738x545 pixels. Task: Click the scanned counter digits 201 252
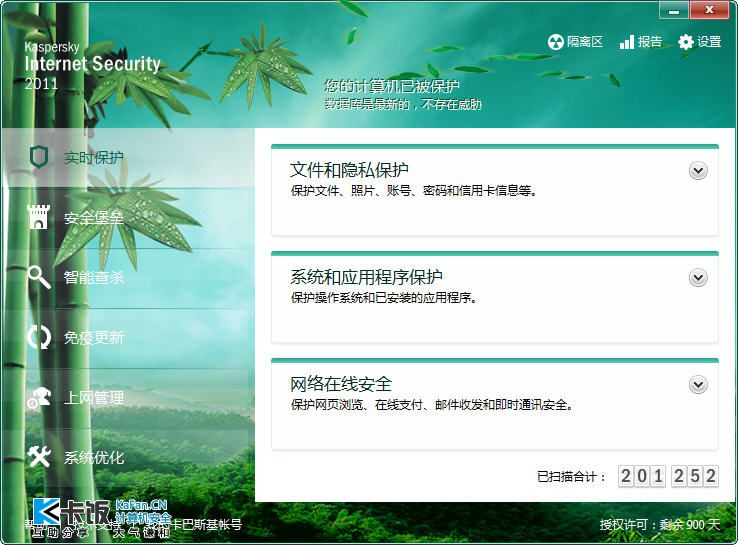(x=668, y=476)
